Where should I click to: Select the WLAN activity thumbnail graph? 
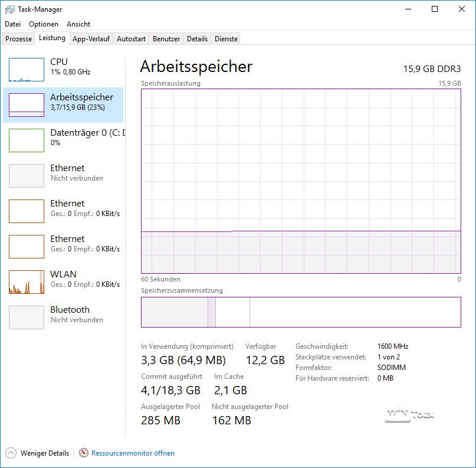coord(27,282)
